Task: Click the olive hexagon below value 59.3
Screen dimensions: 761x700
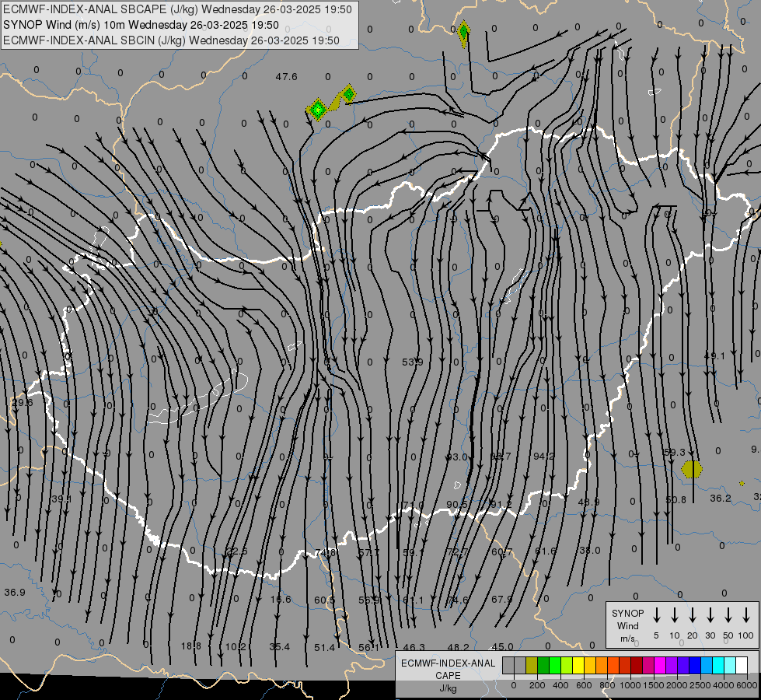Action: click(x=692, y=469)
